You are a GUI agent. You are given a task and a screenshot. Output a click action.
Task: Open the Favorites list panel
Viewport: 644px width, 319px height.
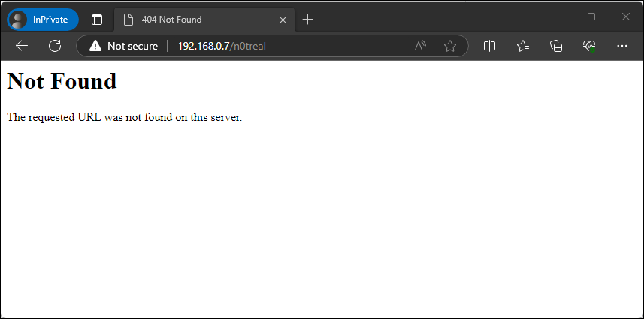523,46
